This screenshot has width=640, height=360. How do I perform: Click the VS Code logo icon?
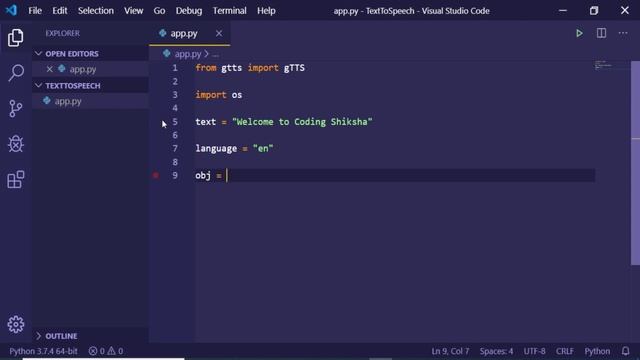(x=11, y=10)
